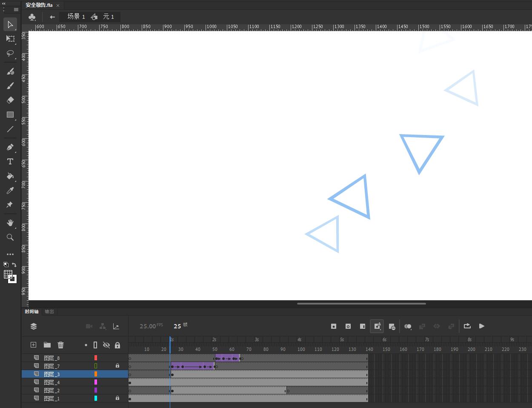
Task: Select layer 图层_8
Action: (51, 358)
